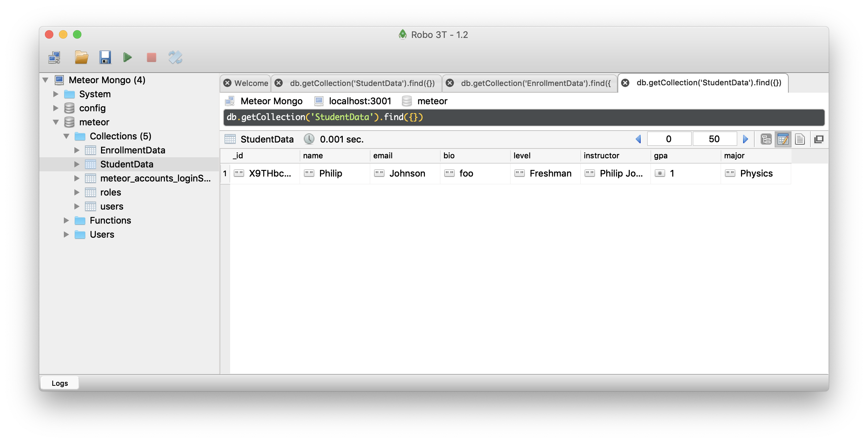Expand the Functions folder

(x=66, y=220)
